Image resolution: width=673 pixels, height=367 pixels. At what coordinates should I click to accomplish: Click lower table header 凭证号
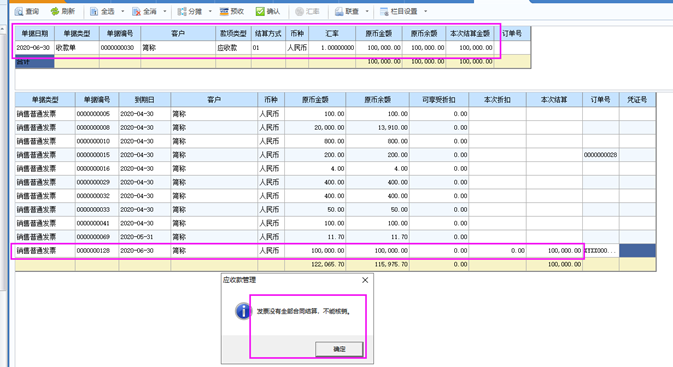(637, 100)
